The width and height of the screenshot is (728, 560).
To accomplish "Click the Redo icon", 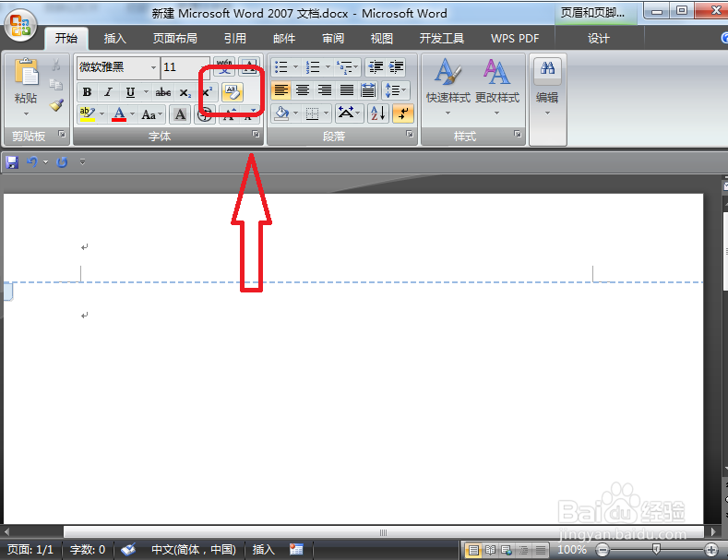I will (62, 162).
